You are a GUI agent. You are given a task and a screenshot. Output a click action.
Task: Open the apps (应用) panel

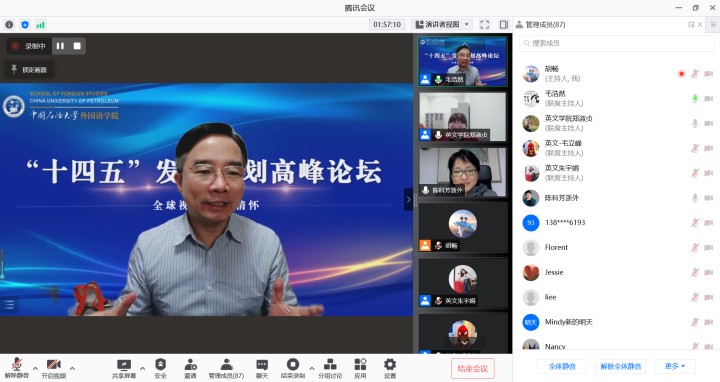[x=360, y=368]
